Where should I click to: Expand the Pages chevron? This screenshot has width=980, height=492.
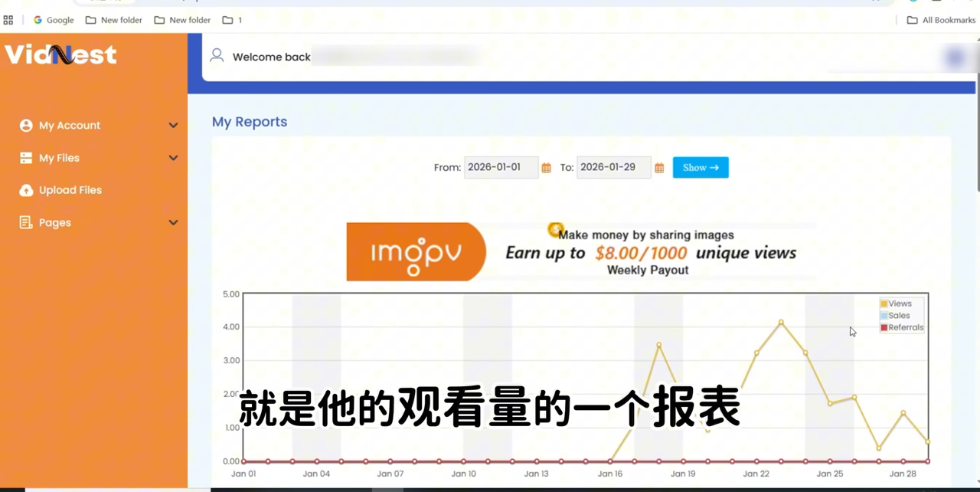point(173,222)
